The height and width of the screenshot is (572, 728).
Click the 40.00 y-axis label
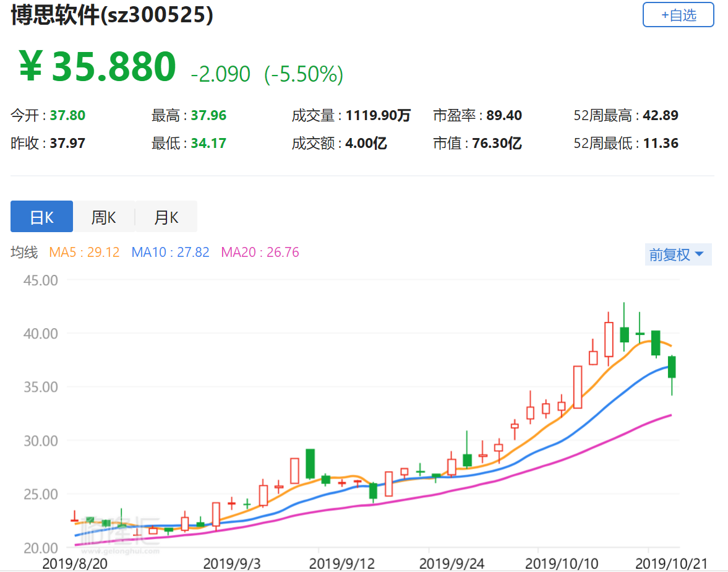(41, 334)
